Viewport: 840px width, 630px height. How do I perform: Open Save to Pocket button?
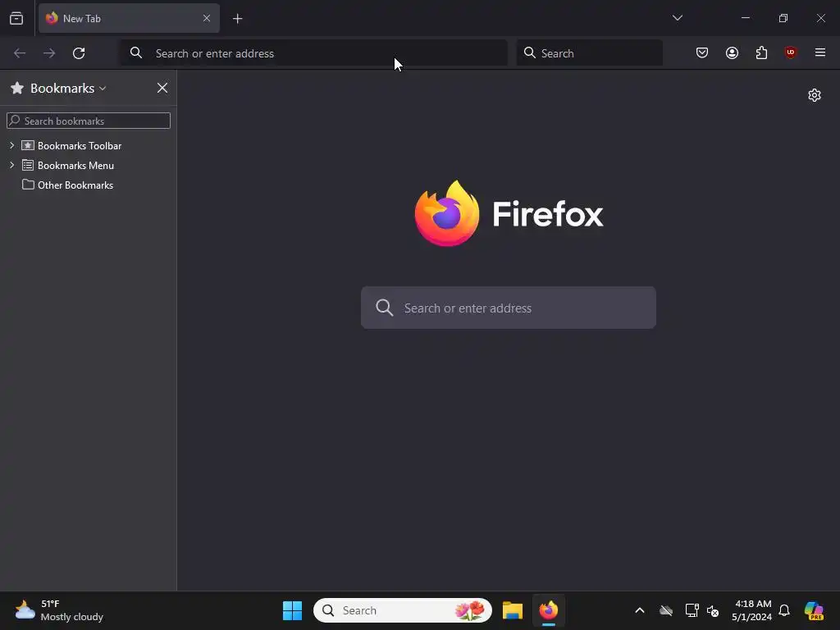(x=702, y=52)
